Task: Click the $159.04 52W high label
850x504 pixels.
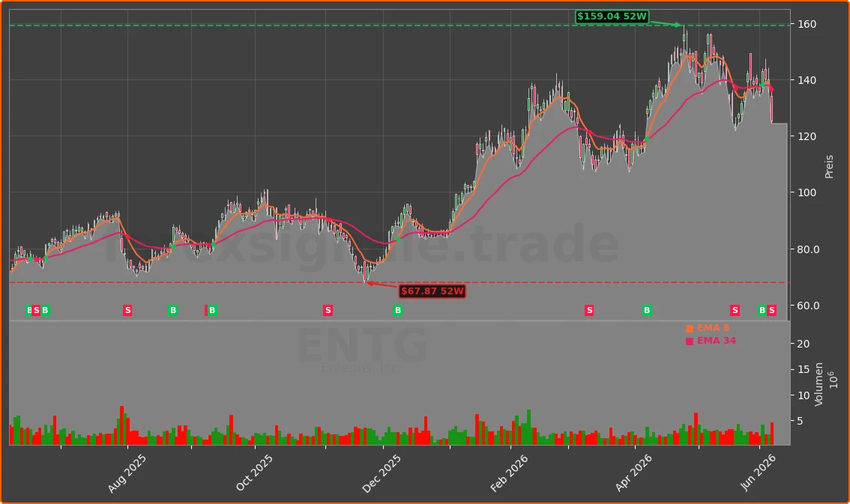Action: (x=612, y=16)
